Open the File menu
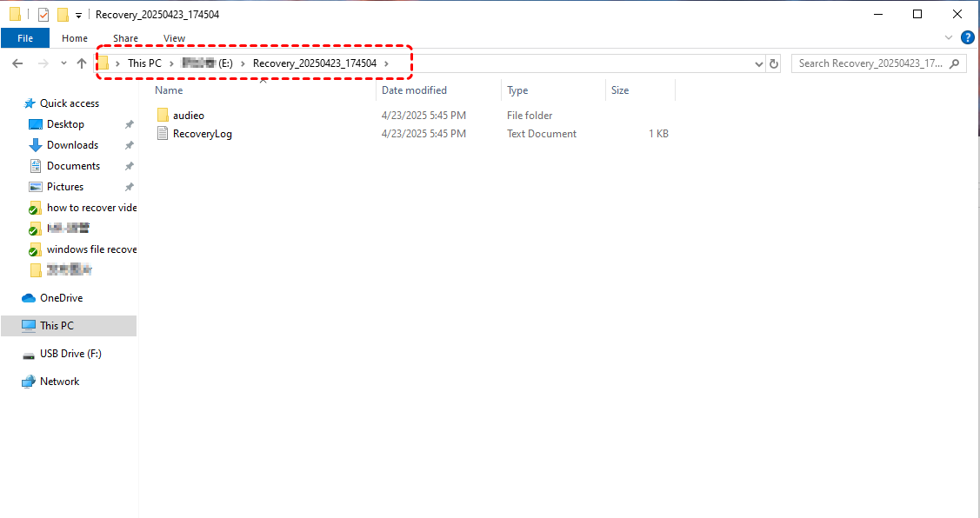The width and height of the screenshot is (980, 518). click(x=25, y=38)
